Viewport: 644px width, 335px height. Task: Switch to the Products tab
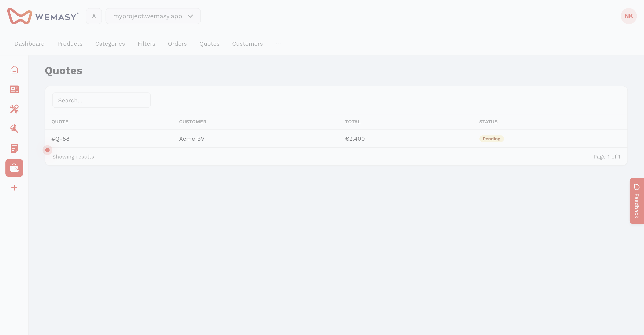tap(70, 44)
